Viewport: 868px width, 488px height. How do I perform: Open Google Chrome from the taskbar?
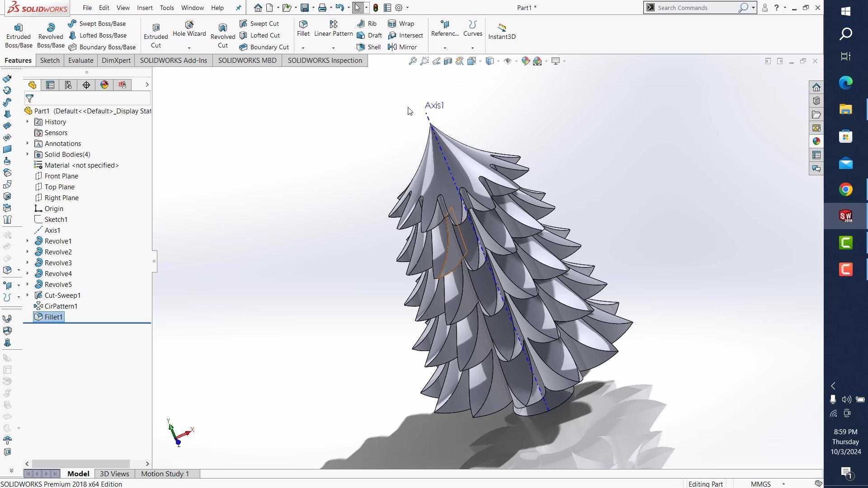pyautogui.click(x=845, y=190)
